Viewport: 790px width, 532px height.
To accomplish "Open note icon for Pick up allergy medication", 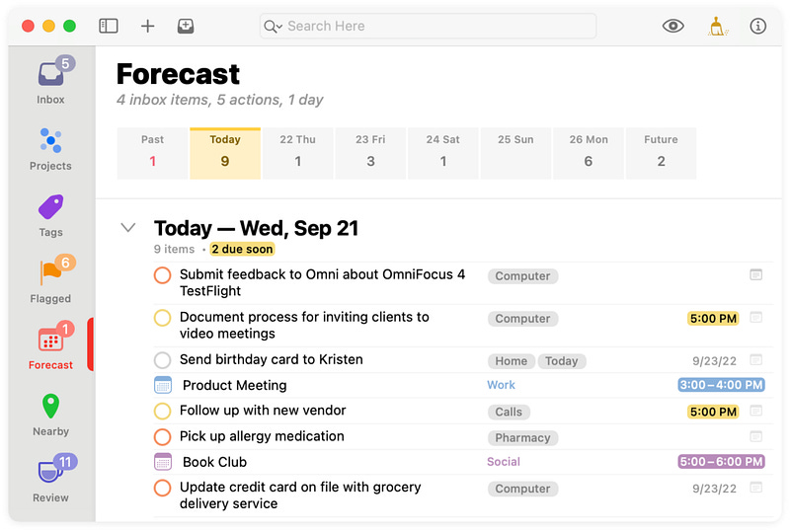I will click(x=755, y=437).
